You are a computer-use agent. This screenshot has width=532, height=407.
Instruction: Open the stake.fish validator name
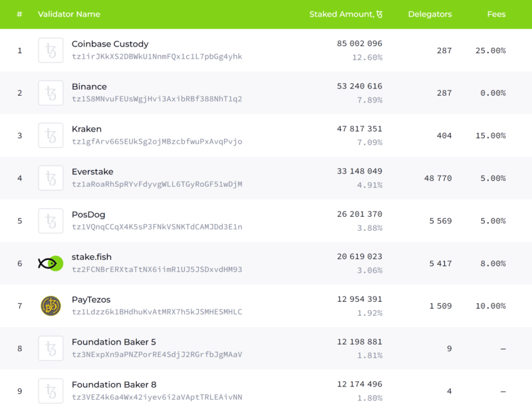point(92,257)
